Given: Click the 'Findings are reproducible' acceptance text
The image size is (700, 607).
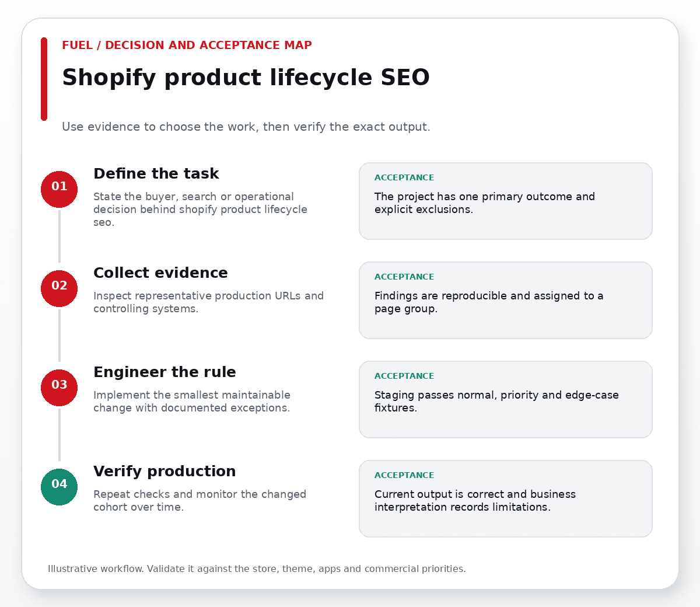Looking at the screenshot, I should (x=489, y=302).
